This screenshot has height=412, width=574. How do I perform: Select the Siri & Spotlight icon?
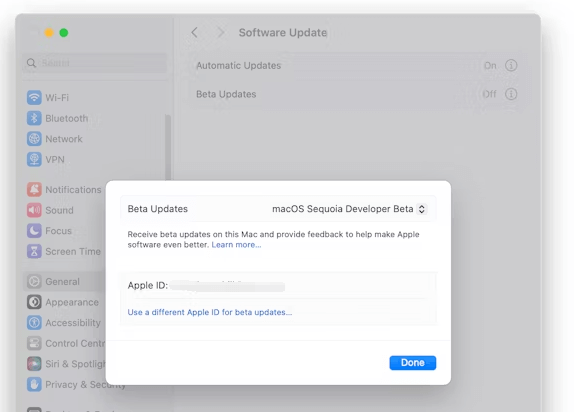pyautogui.click(x=34, y=364)
